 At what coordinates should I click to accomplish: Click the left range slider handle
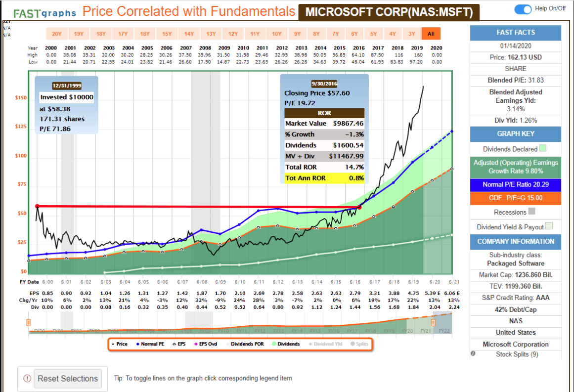(x=29, y=322)
